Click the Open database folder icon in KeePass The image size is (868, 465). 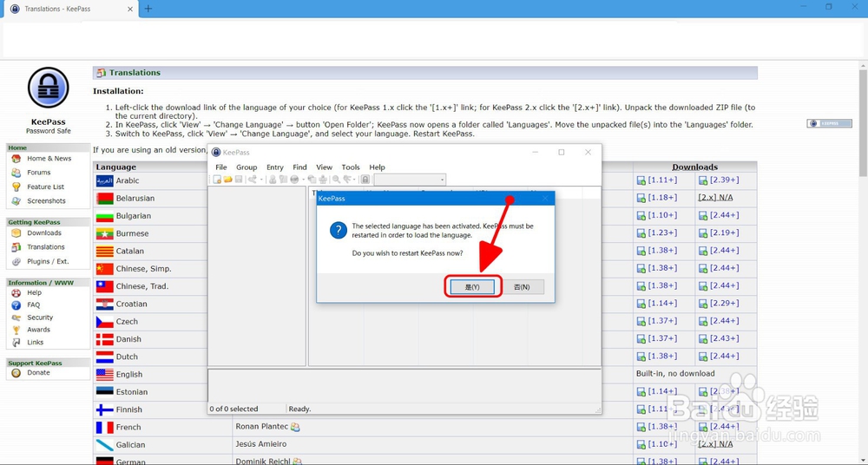click(x=227, y=180)
